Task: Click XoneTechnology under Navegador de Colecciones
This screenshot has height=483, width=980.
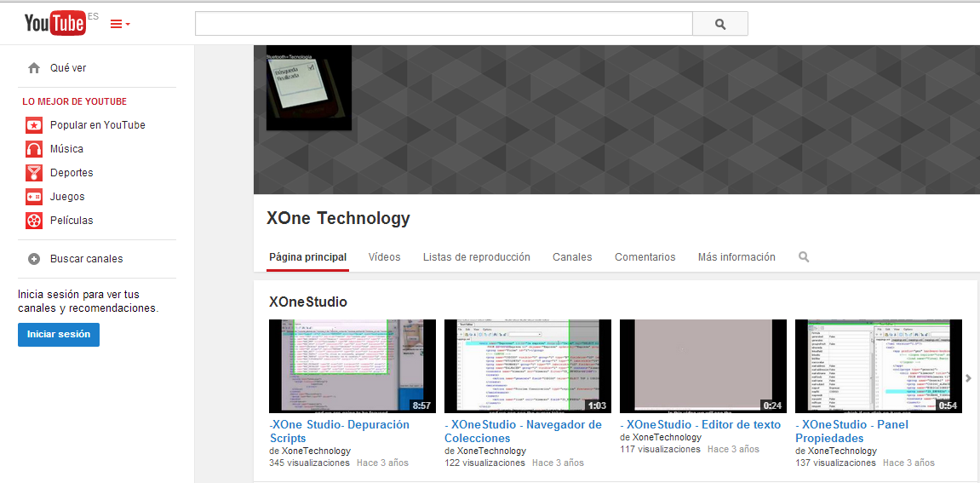Action: pos(491,451)
